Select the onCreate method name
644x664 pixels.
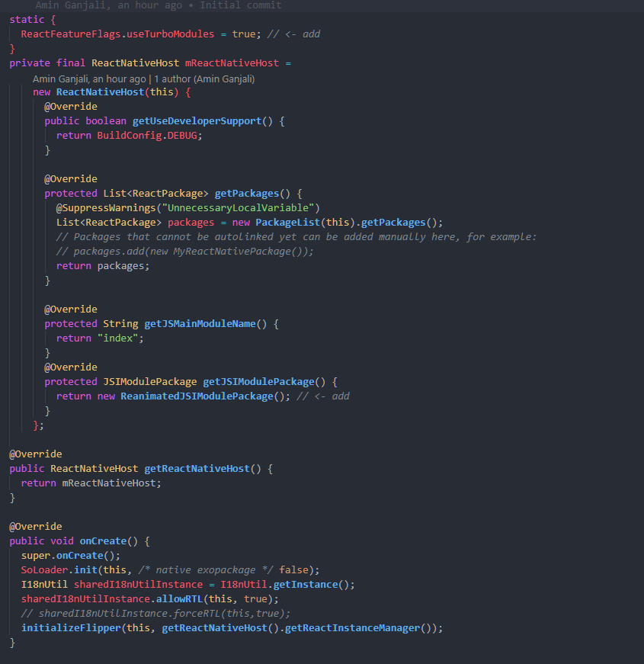point(102,541)
